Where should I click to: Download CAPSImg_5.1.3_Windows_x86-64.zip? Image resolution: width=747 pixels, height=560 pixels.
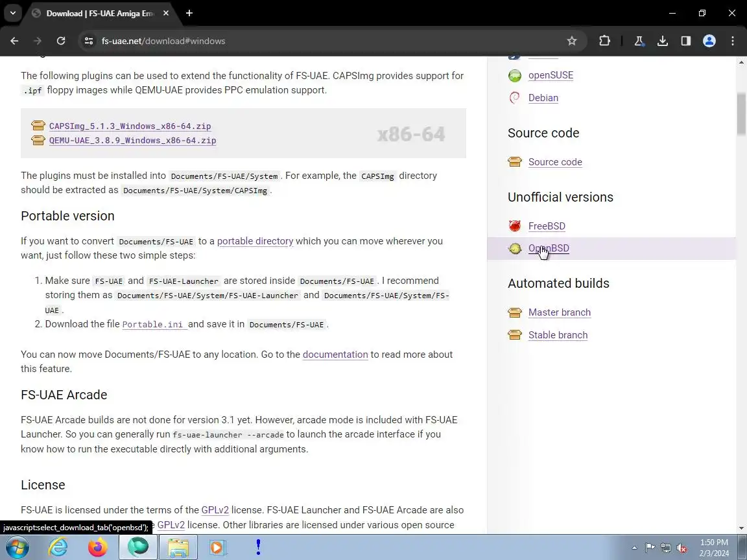coord(130,126)
